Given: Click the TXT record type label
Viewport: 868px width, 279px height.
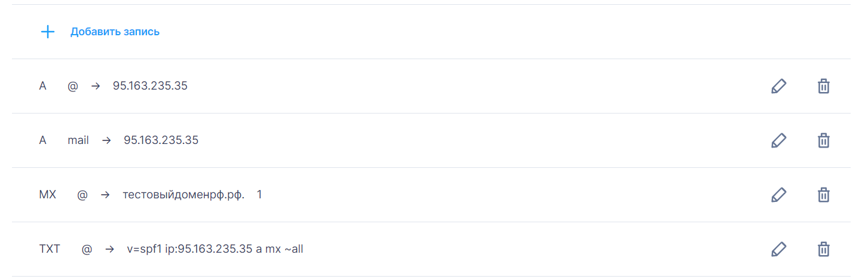Looking at the screenshot, I should (50, 249).
